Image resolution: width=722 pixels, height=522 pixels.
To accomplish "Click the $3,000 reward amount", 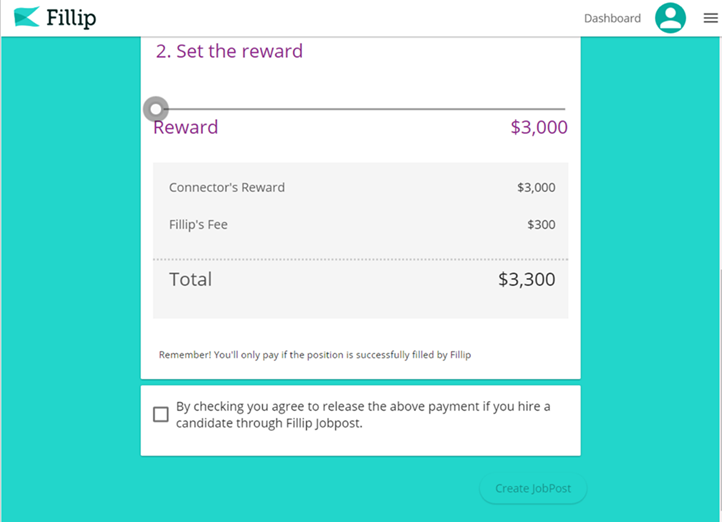I will 539,128.
